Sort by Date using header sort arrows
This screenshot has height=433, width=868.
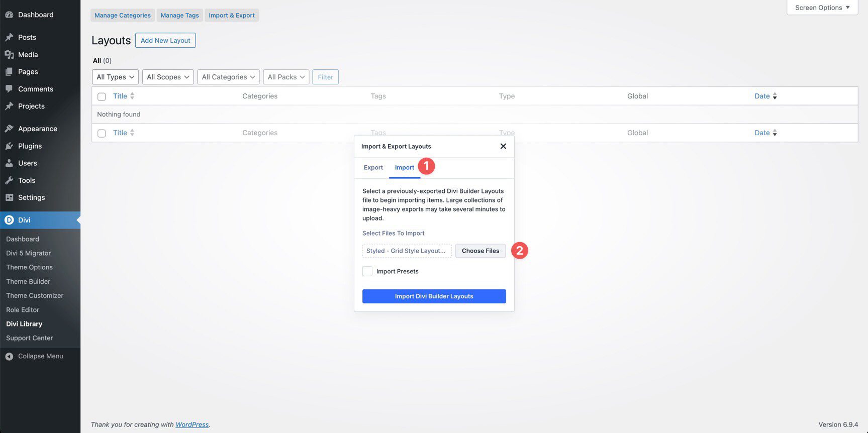point(775,96)
